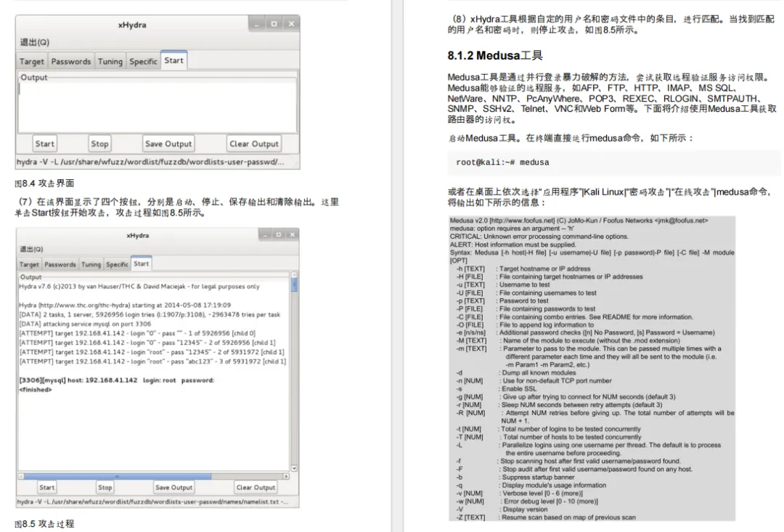This screenshot has height=532, width=784.
Task: Click the '-U [FILE] : File containing usernames to test' line
Action: 526,293
